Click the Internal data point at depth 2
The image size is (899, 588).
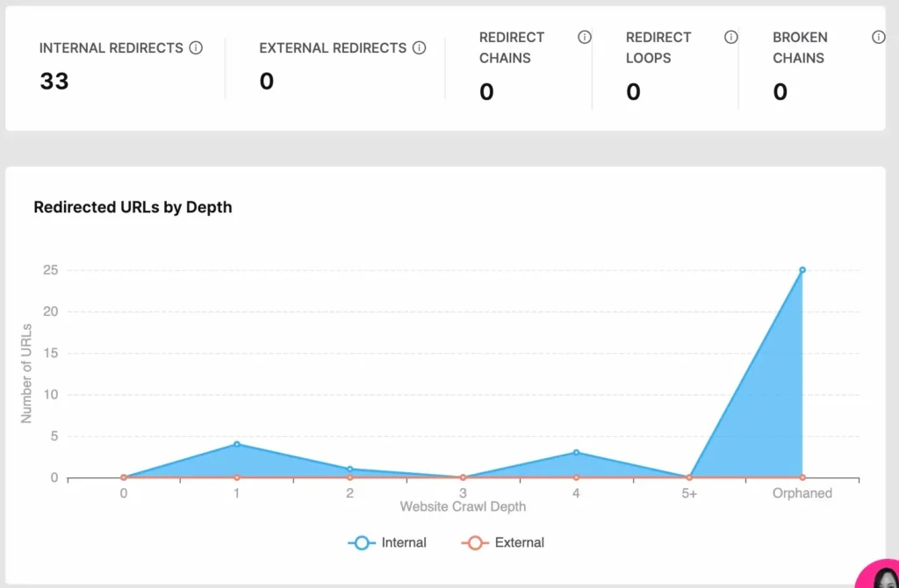coord(349,469)
